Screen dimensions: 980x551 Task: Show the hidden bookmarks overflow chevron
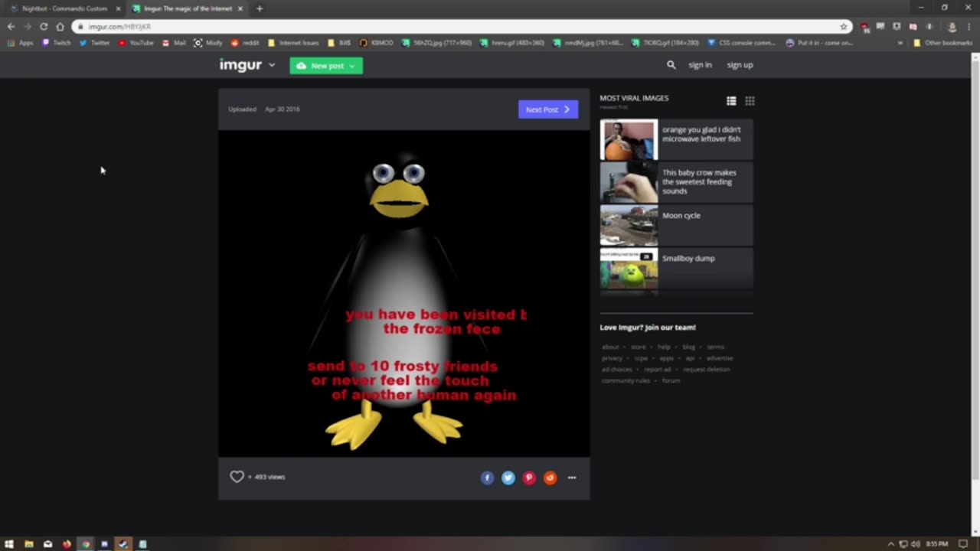(900, 43)
